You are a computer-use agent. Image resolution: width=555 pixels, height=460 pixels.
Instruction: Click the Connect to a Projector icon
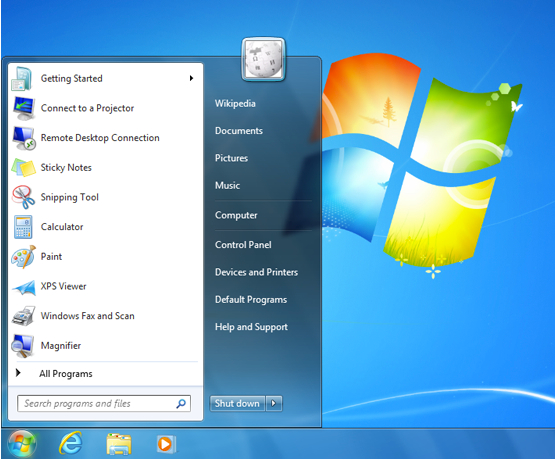click(x=24, y=108)
